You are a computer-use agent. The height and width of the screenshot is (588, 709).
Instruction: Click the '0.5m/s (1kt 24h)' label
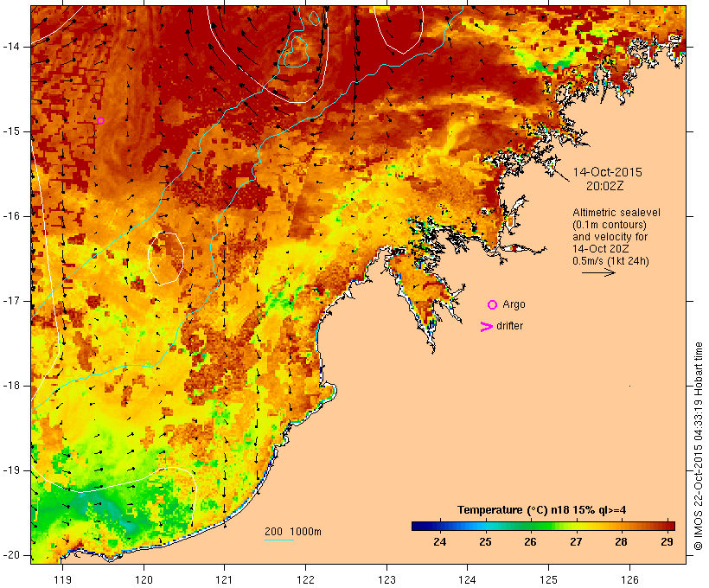click(x=610, y=261)
